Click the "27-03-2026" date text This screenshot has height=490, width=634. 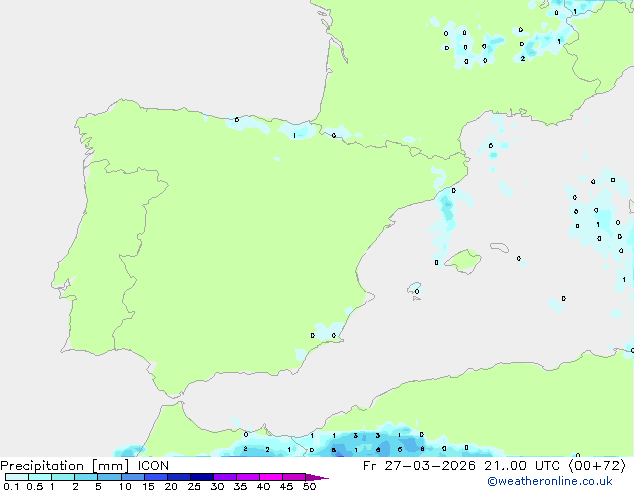(x=430, y=466)
